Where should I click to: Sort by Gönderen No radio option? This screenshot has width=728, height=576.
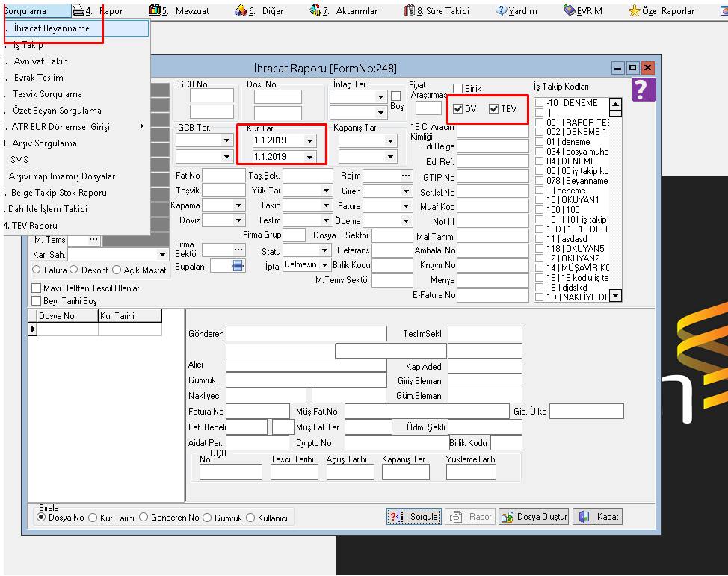pyautogui.click(x=144, y=517)
